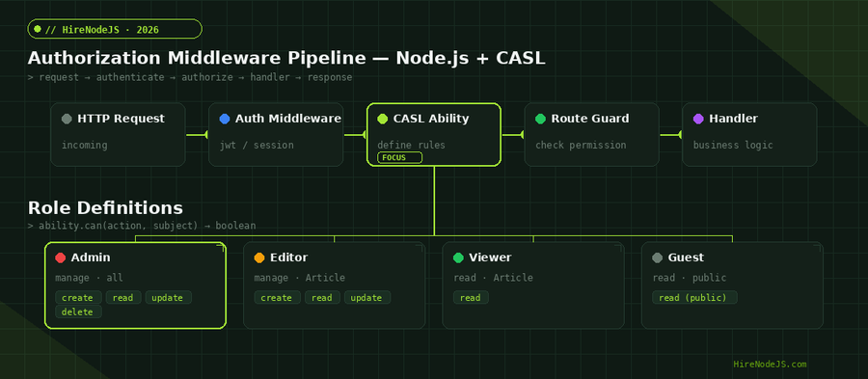
Task: Click 'manage · Article' in Editor card
Action: 300,278
